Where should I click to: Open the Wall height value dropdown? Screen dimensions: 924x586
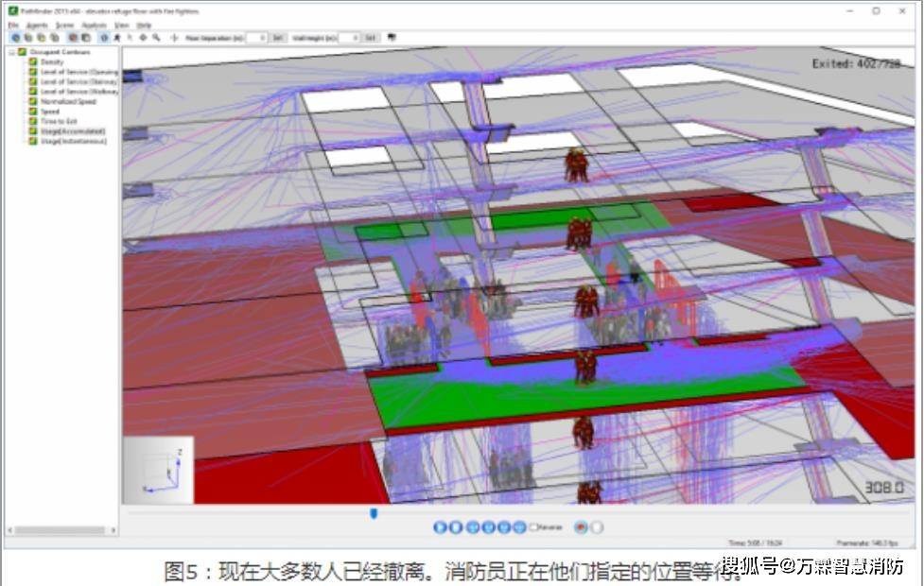tap(356, 39)
